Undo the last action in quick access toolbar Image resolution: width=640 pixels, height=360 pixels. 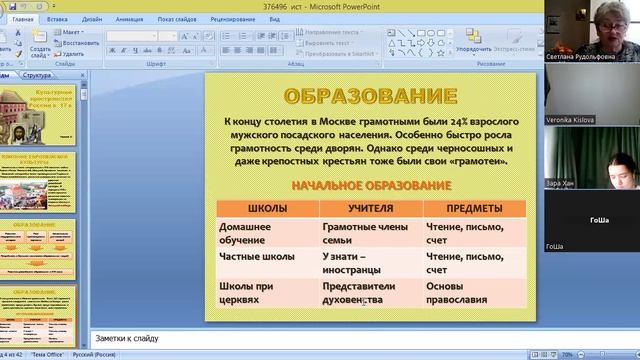click(24, 7)
